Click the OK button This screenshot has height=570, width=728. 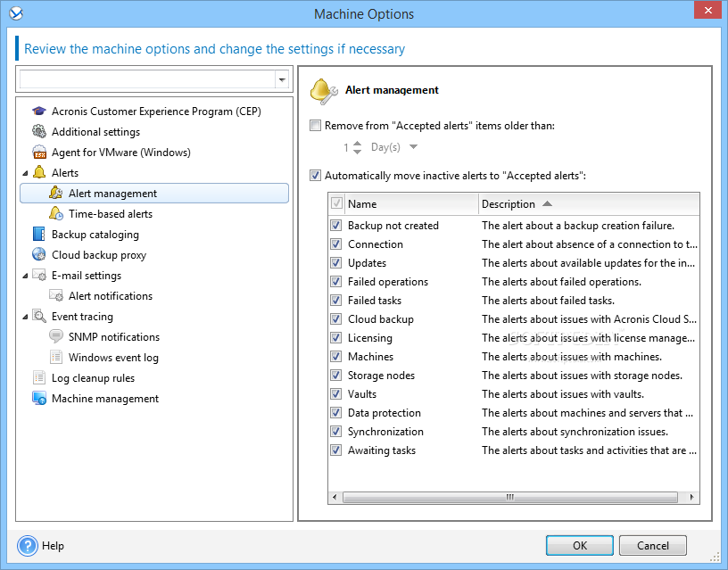tap(579, 545)
